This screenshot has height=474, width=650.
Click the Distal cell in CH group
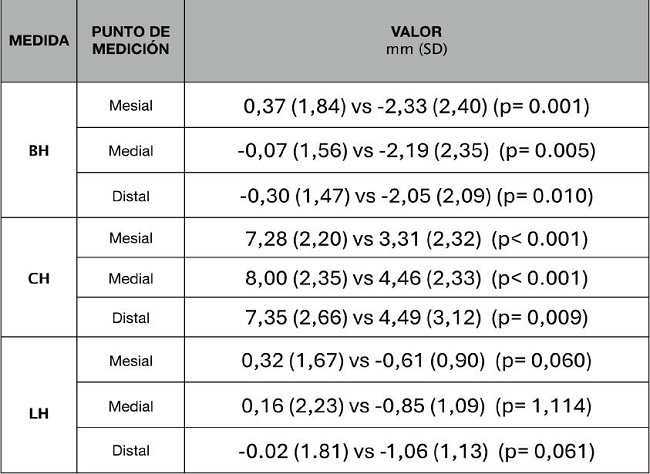(130, 317)
